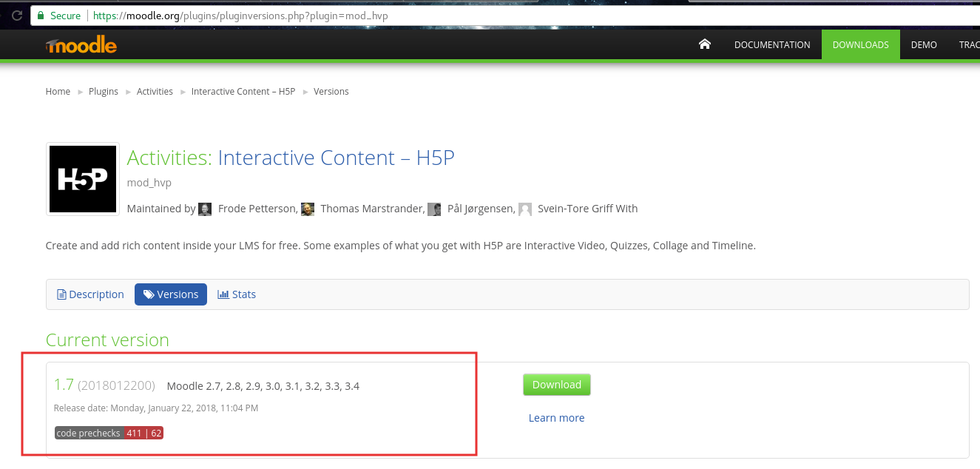Reload the page with browser refresh icon
This screenshot has width=980, height=469.
point(16,15)
